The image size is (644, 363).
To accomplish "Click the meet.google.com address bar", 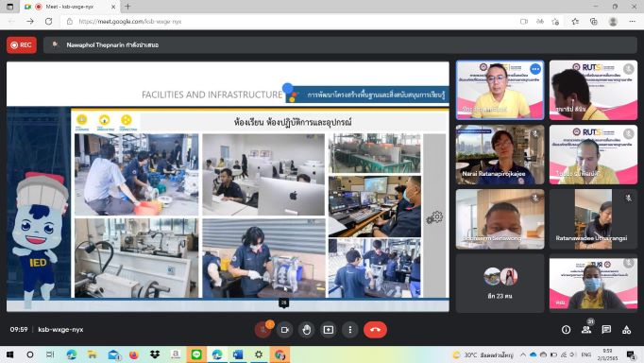I will click(287, 22).
